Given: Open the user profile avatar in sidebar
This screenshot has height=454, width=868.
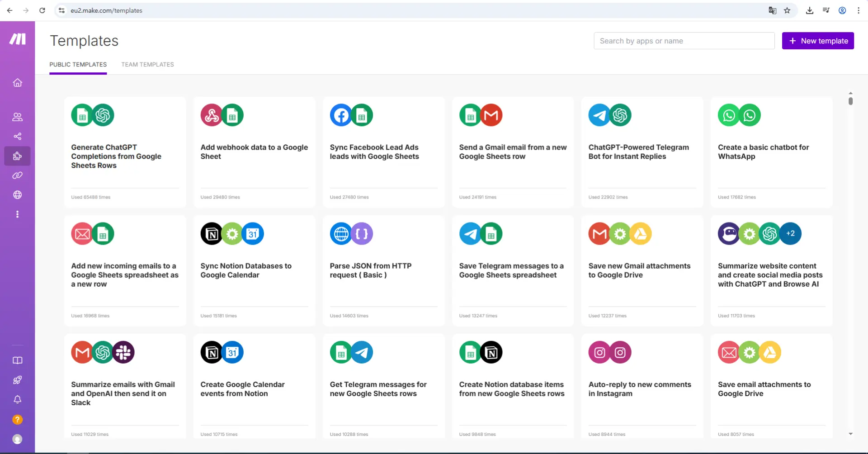Looking at the screenshot, I should [x=17, y=439].
